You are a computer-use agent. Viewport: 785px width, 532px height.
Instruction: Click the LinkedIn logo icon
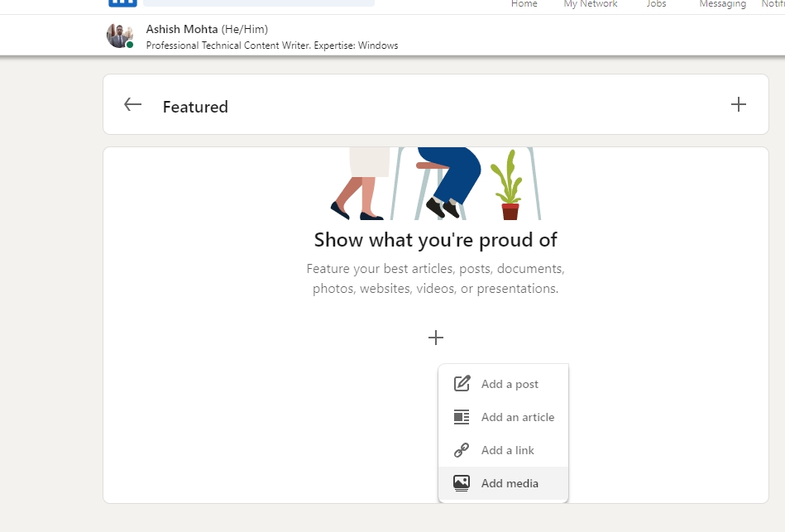point(122,4)
